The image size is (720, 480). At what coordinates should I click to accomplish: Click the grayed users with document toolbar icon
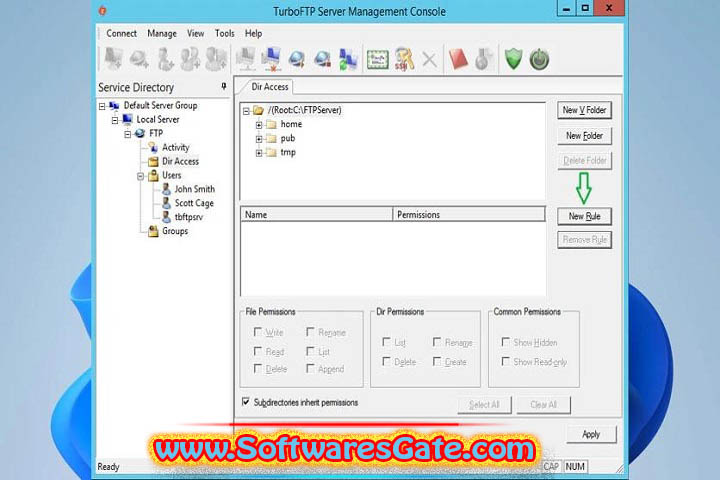click(x=216, y=59)
